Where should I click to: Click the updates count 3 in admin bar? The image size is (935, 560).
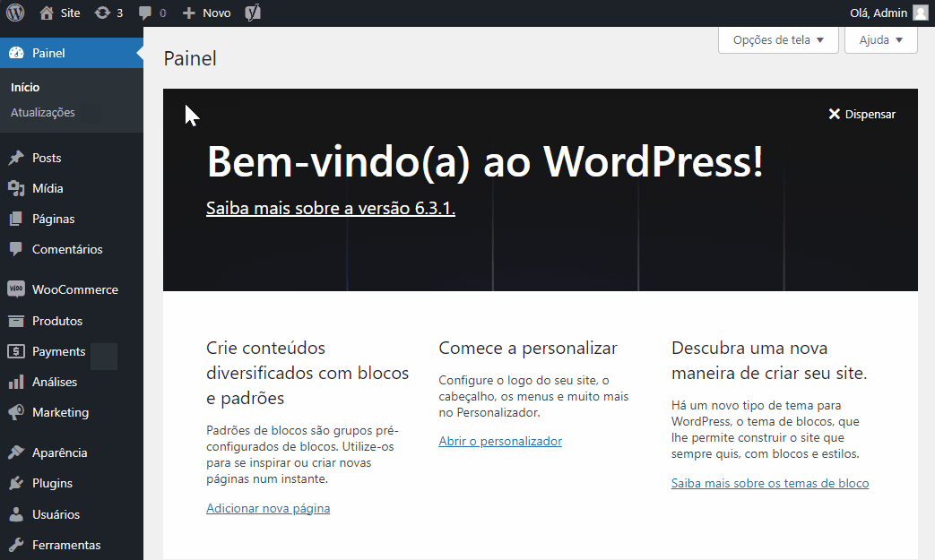120,13
